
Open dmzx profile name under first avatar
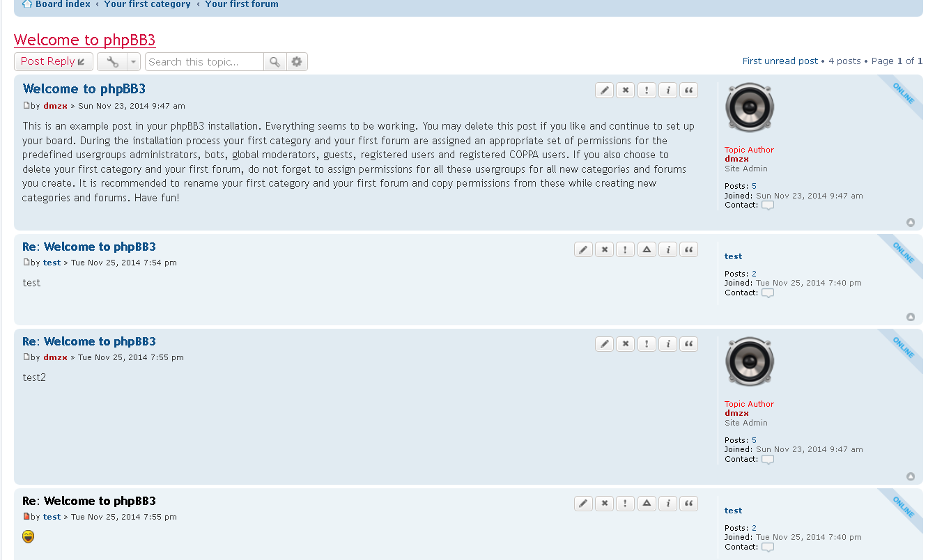tap(736, 159)
